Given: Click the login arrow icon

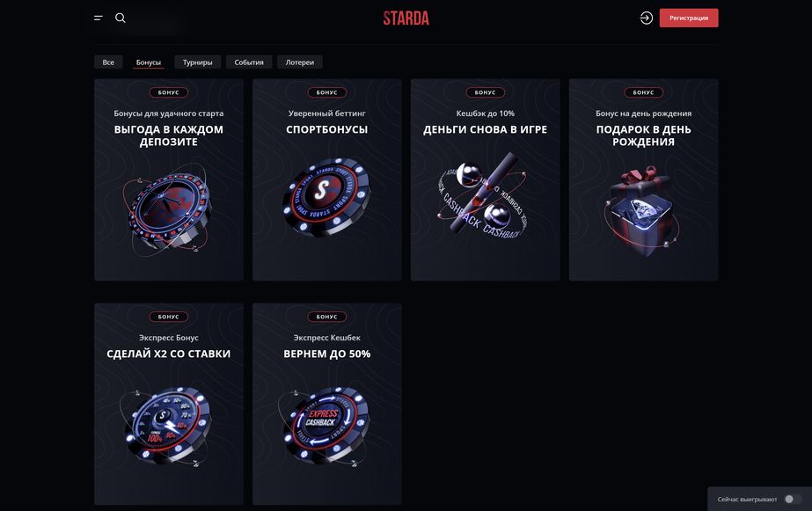Looking at the screenshot, I should click(x=647, y=18).
